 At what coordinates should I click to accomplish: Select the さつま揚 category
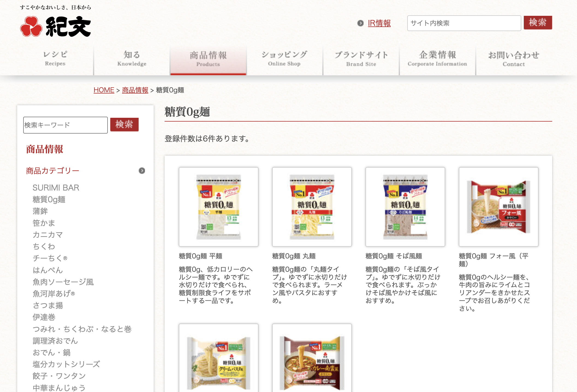coord(48,305)
